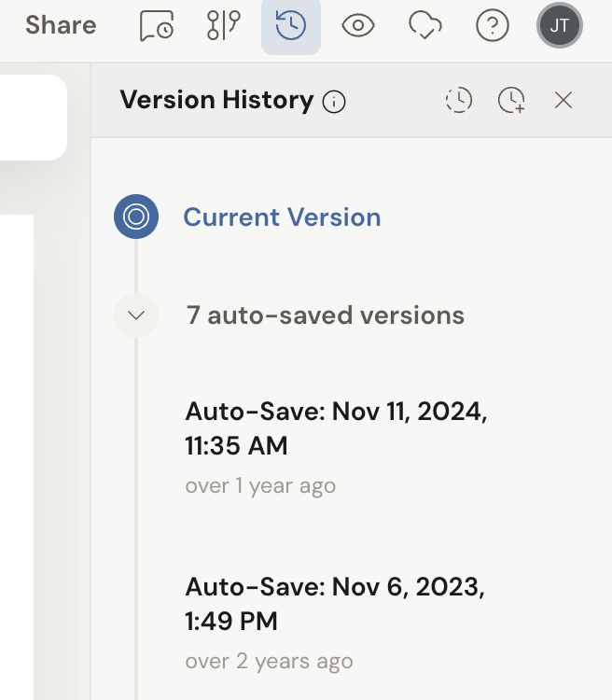
Task: Select Auto-Save Nov 6, 2023 1:49 PM version
Action: click(x=335, y=604)
